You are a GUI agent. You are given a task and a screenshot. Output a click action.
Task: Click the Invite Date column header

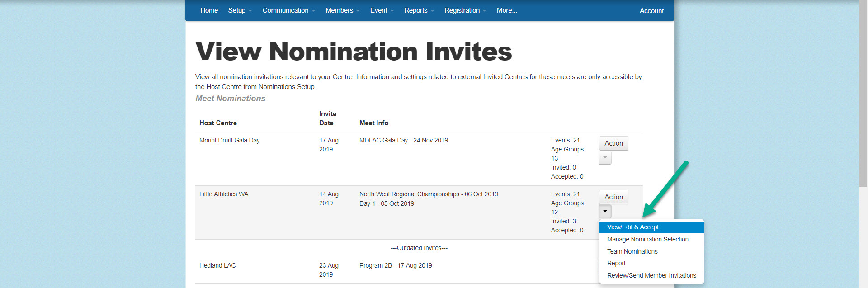pos(327,118)
